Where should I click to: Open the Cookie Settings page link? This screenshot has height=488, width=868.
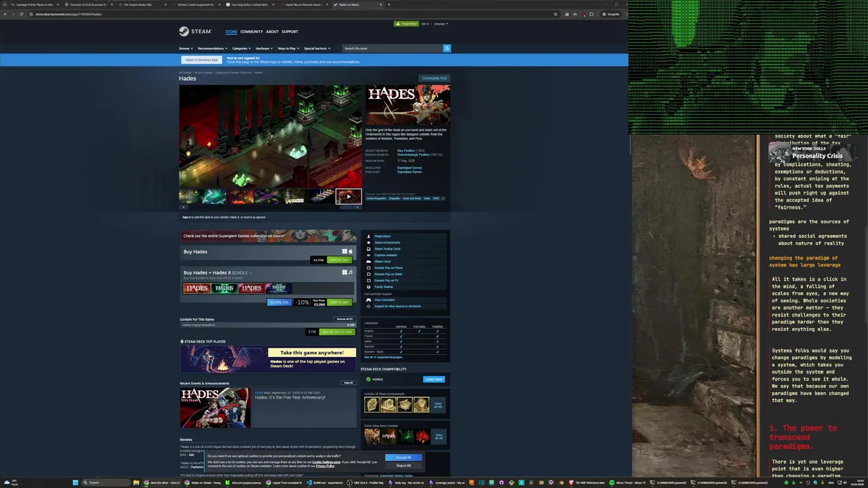coord(325,462)
